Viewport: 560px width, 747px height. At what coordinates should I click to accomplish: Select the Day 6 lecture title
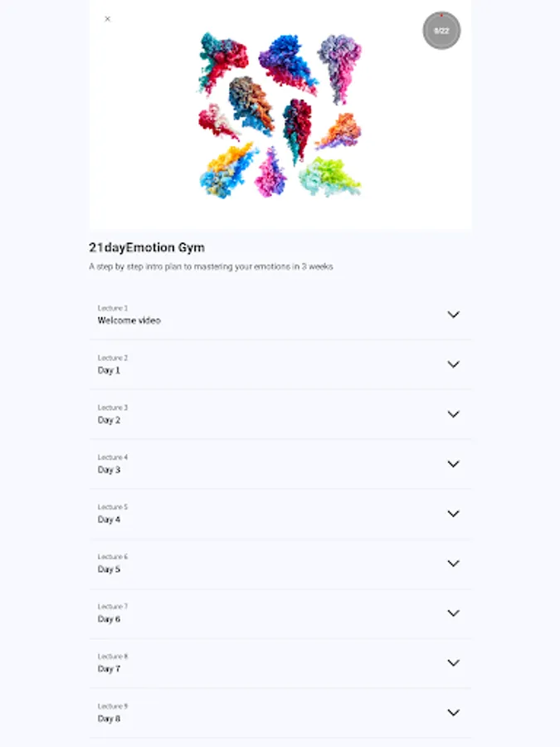point(109,619)
